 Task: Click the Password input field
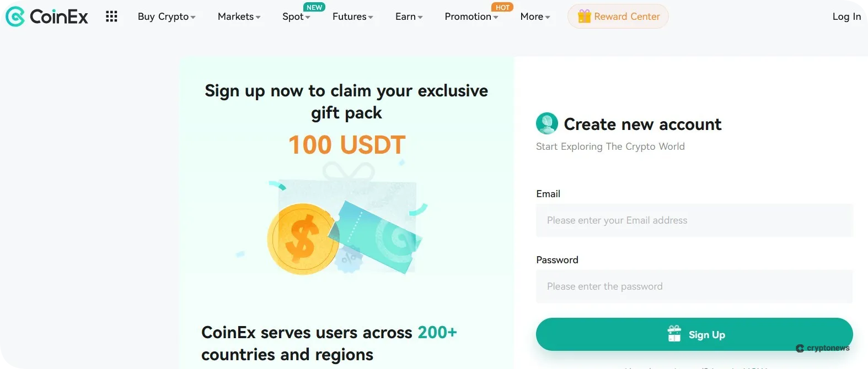[694, 286]
